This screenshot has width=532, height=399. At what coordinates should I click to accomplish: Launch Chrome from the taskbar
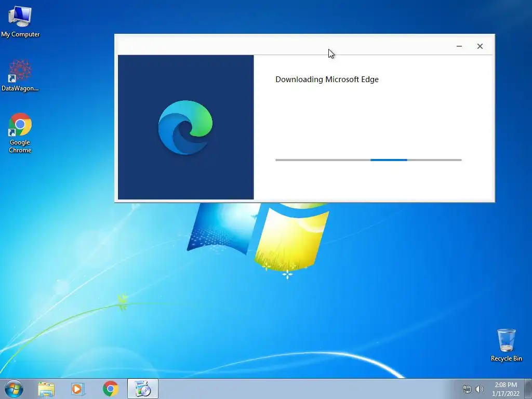(x=111, y=389)
